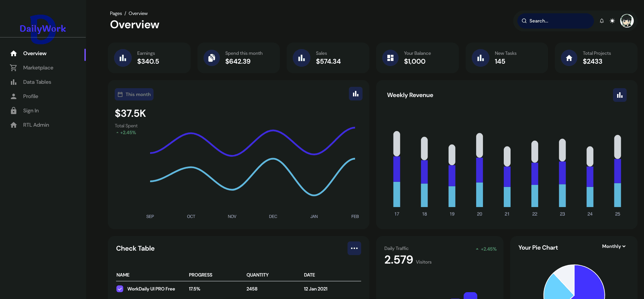The width and height of the screenshot is (644, 299).
Task: Click the $2433 Total Projects value
Action: point(593,61)
